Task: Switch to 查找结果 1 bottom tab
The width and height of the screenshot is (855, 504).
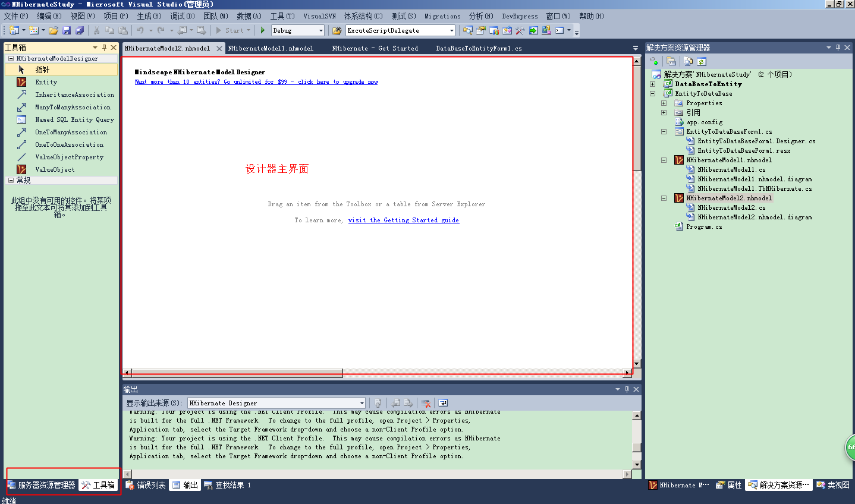Action: click(228, 485)
